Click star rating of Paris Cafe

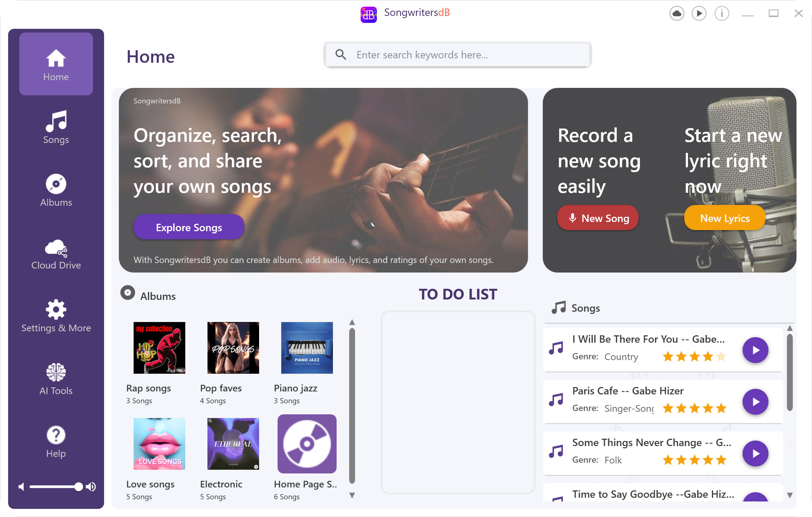695,408
